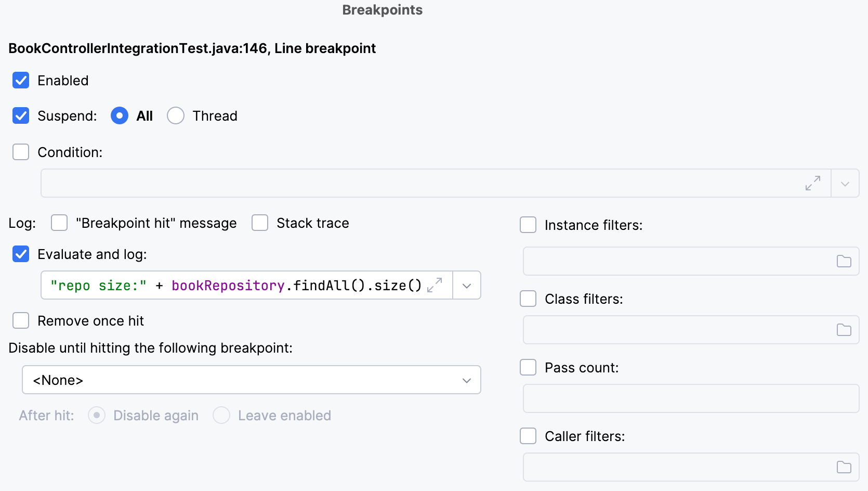Image resolution: width=868 pixels, height=491 pixels.
Task: Enable the Pass count filter
Action: coord(528,367)
